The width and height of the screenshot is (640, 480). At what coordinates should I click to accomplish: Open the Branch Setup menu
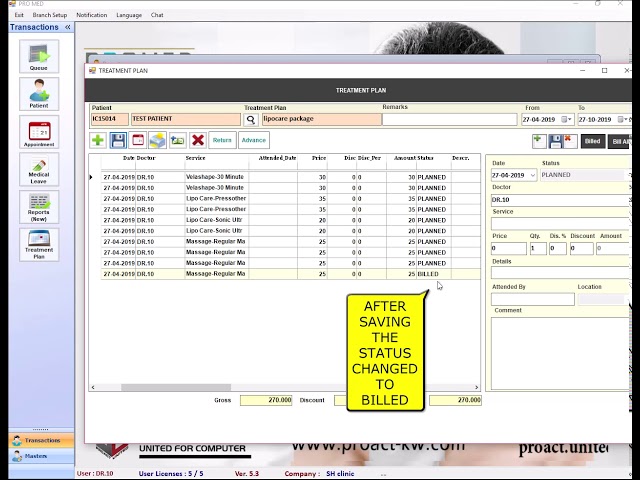pyautogui.click(x=50, y=15)
